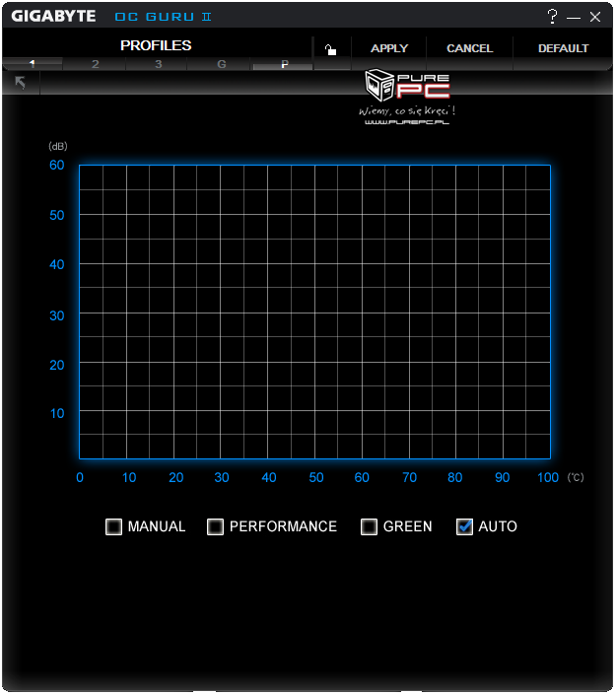Enable the PERFORMANCE fan mode checkbox

216,527
